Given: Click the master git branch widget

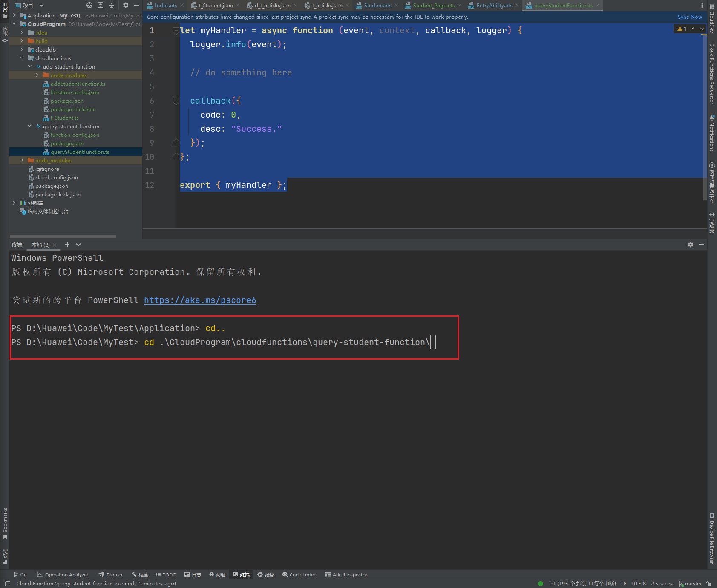Looking at the screenshot, I should tap(690, 583).
